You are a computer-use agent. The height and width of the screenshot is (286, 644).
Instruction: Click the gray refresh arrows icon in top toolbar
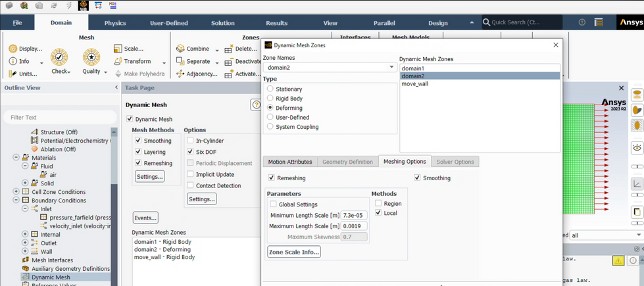(54, 5)
